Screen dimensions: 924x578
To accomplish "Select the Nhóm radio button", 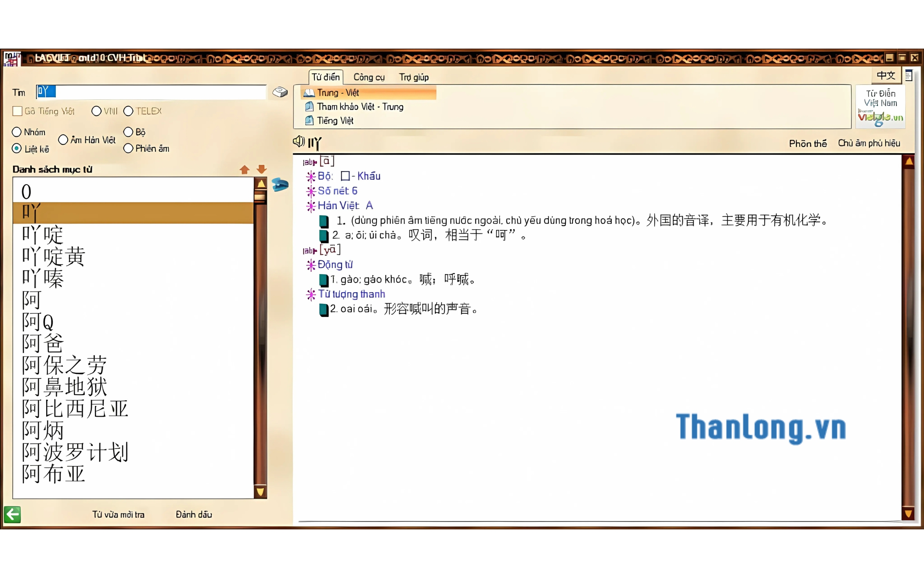I will click(16, 132).
